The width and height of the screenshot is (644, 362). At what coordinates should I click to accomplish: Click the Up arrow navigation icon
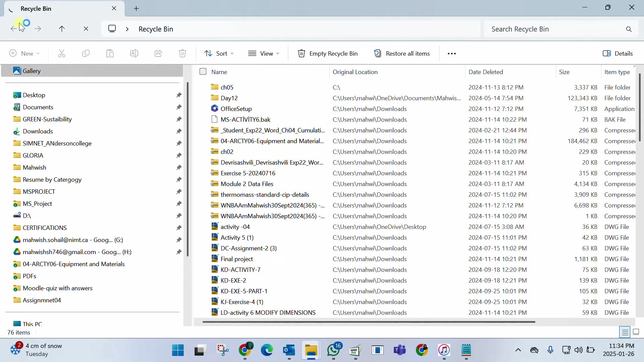click(x=62, y=29)
